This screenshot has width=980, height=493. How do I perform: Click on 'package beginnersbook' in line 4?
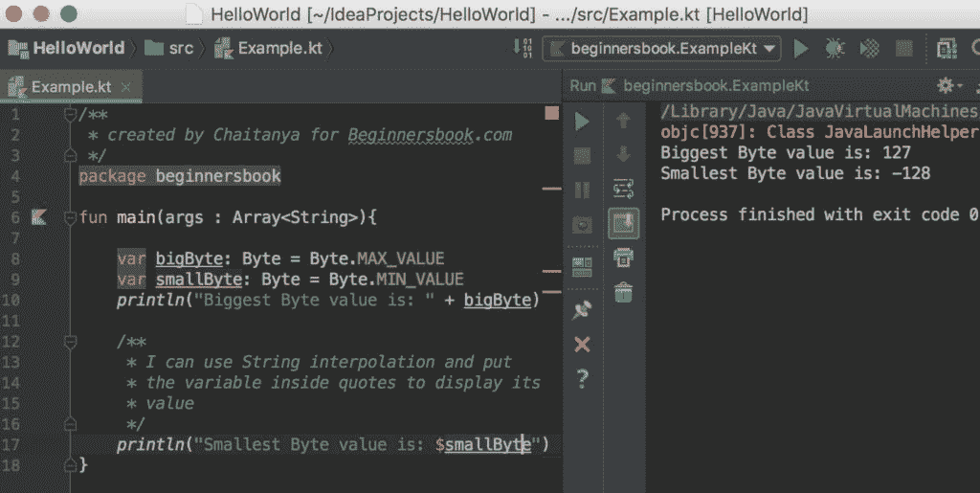pos(180,176)
